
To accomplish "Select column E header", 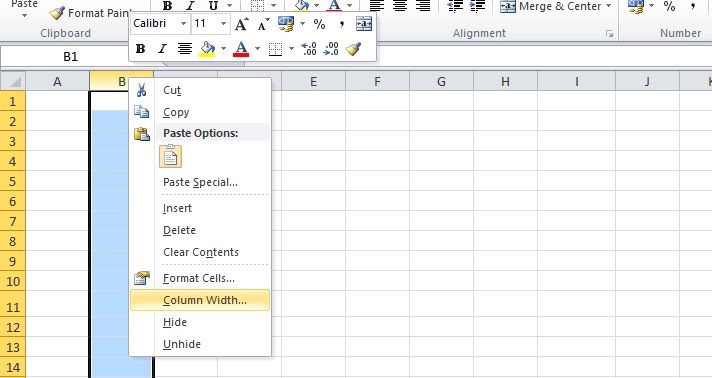I will pyautogui.click(x=313, y=81).
